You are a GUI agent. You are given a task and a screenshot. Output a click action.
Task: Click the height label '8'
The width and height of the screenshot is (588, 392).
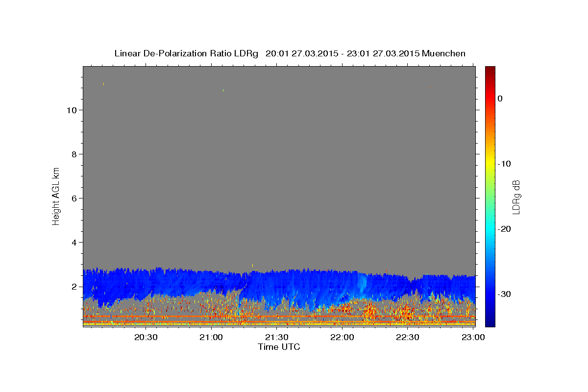coord(73,154)
